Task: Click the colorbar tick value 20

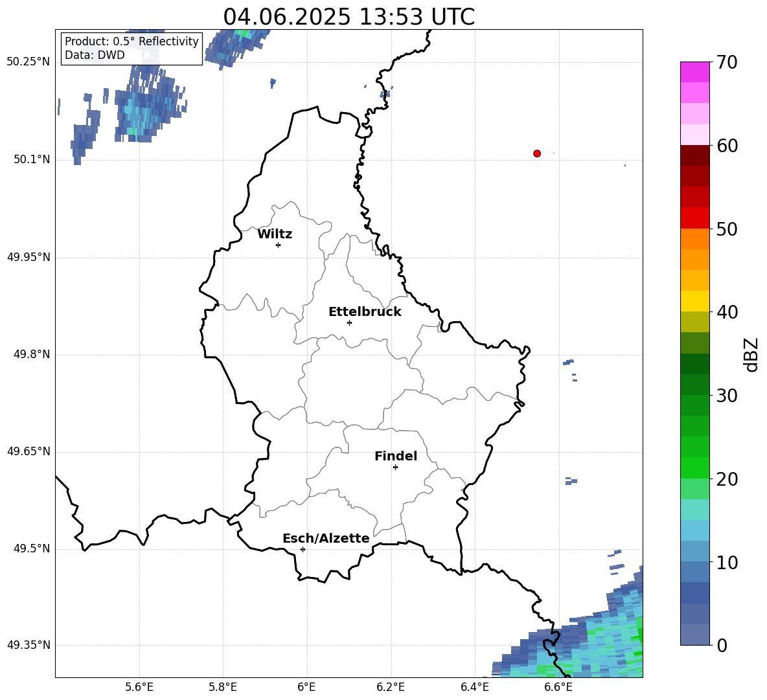Action: (727, 479)
